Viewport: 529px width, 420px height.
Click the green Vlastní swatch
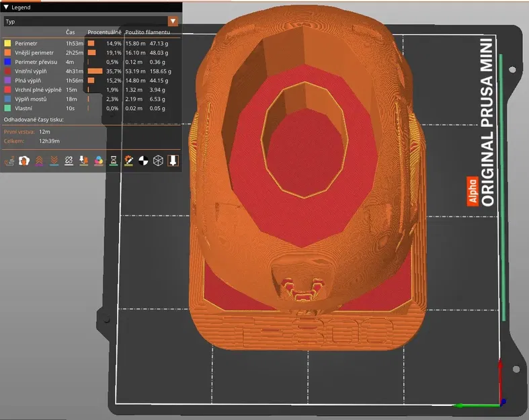[x=7, y=108]
